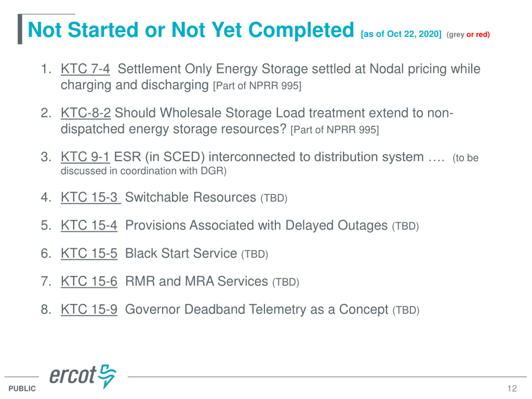Open the KTC 15-6 link
Image resolution: width=532 pixels, height=399 pixels.
pos(89,281)
